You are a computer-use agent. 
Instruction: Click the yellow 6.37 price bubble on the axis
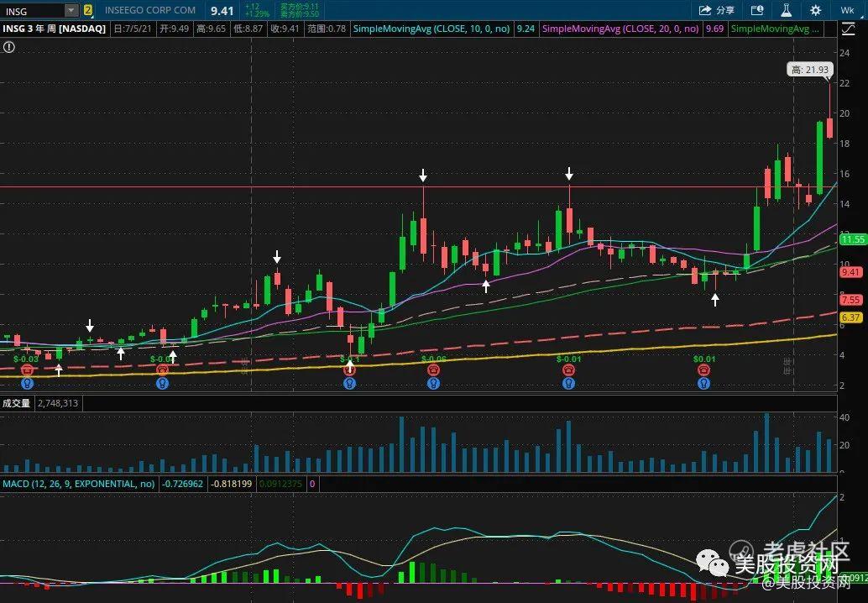click(x=851, y=317)
